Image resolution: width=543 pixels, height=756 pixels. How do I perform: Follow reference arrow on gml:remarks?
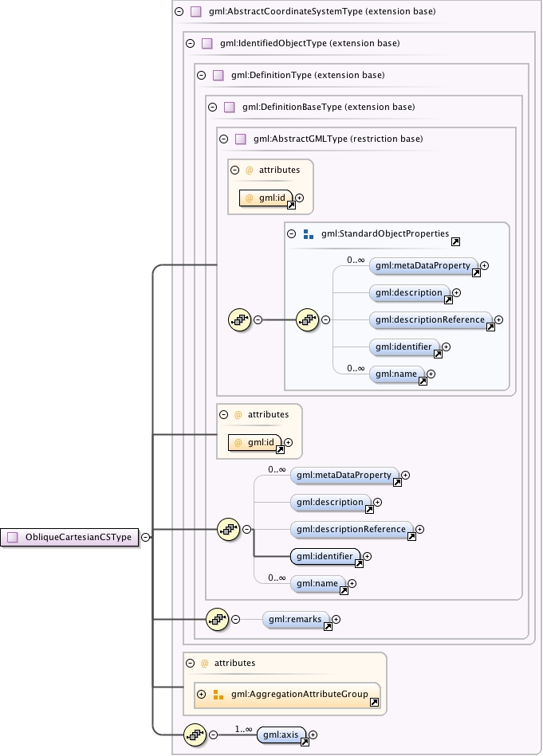(x=329, y=627)
